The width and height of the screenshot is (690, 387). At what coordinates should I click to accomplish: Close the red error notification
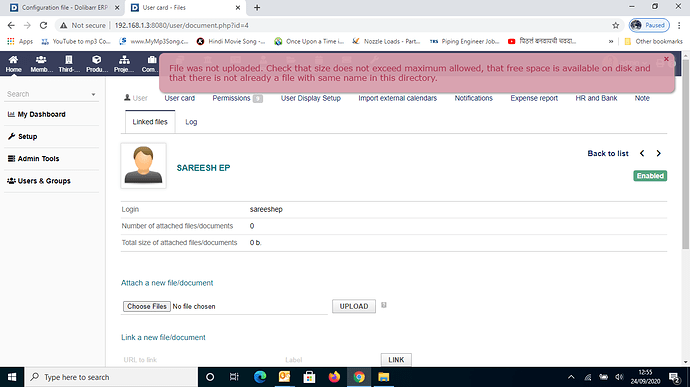tap(666, 59)
